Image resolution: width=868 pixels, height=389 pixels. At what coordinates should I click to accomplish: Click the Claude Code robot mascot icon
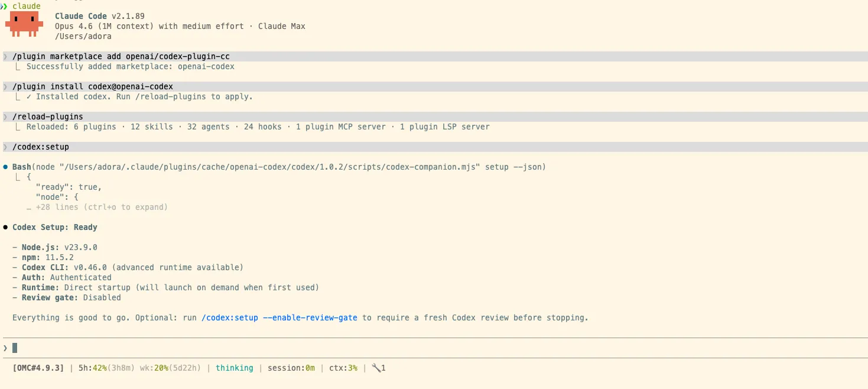(24, 24)
